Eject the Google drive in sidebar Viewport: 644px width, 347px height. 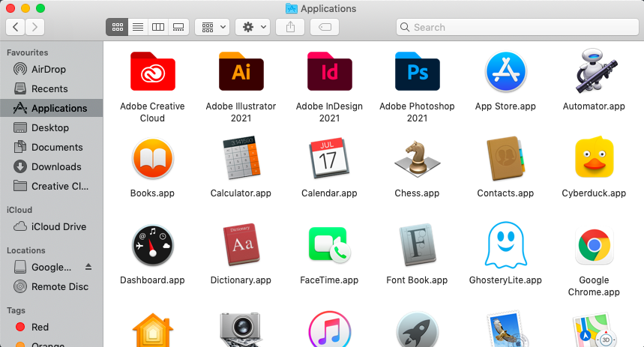pos(88,267)
